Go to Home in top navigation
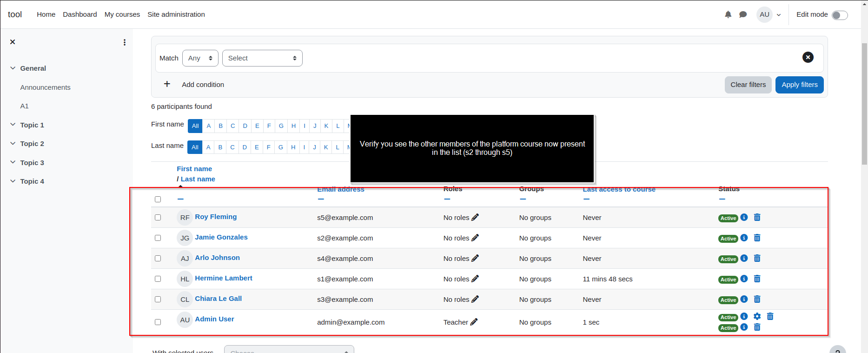Screen dimensions: 868x353 pyautogui.click(x=46, y=14)
